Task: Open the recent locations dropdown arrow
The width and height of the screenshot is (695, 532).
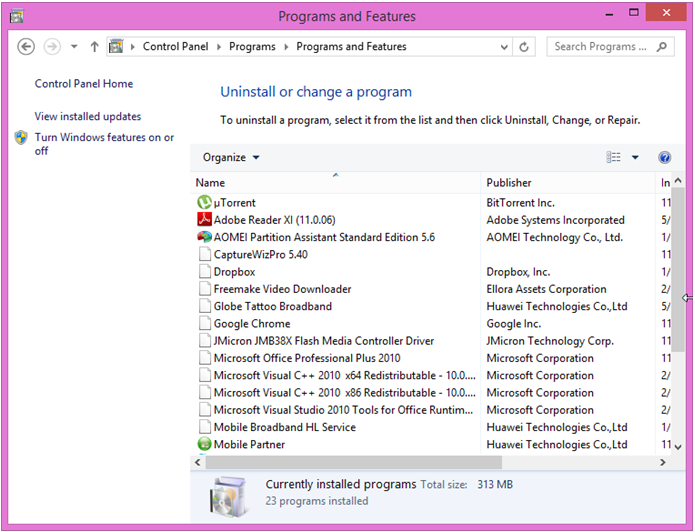Action: [x=74, y=47]
